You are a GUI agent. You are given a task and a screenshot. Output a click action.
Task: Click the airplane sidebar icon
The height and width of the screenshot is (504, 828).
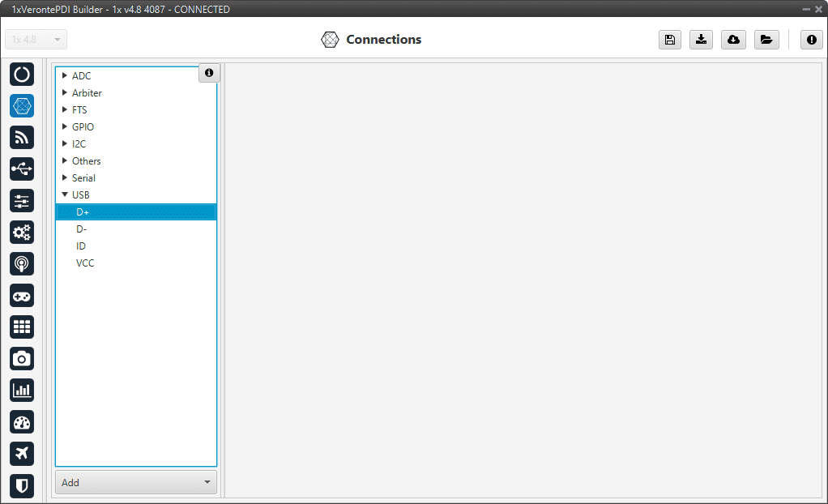pyautogui.click(x=22, y=454)
